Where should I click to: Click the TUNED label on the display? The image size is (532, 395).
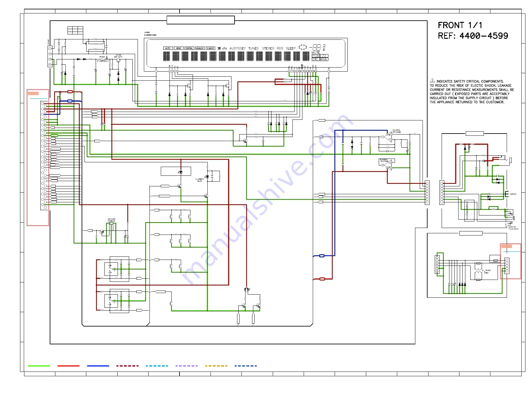(254, 48)
